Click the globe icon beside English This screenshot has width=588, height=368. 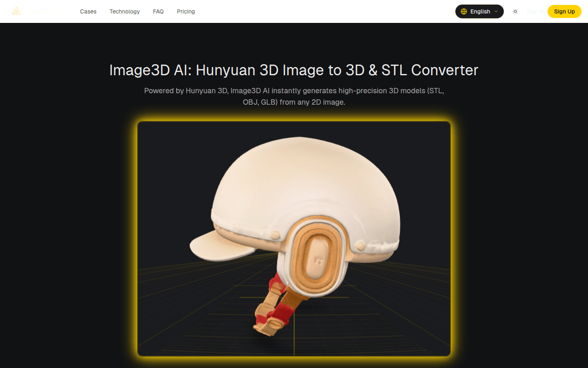[x=464, y=11]
